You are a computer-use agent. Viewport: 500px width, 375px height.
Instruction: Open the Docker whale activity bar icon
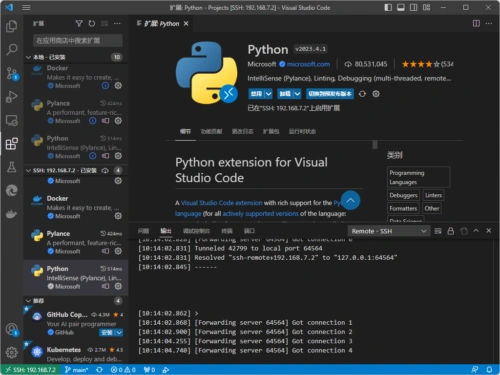[12, 214]
